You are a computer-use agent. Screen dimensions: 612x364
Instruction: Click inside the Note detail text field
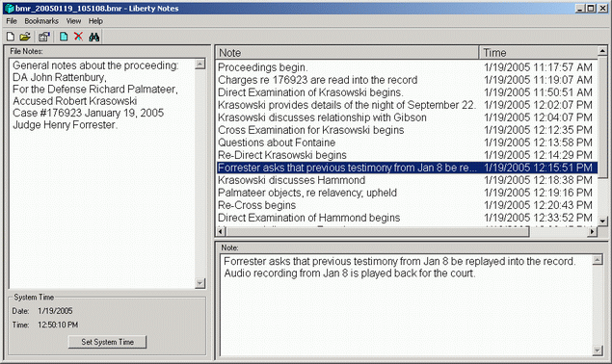point(406,305)
